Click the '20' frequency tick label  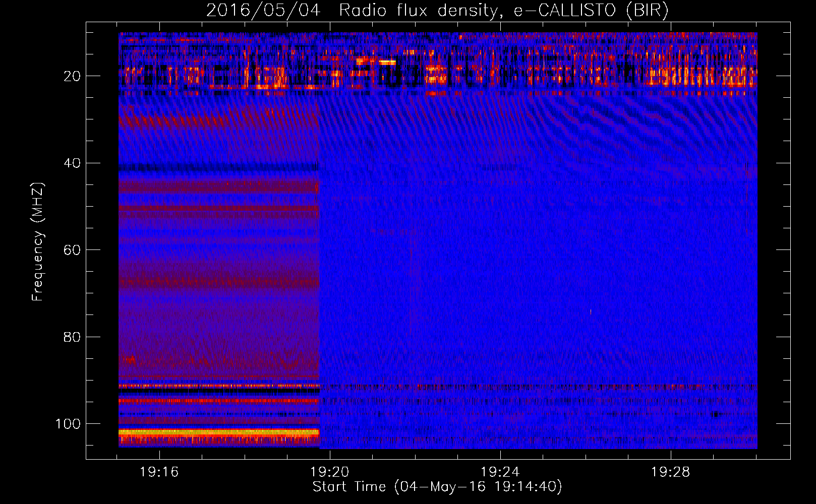point(73,76)
